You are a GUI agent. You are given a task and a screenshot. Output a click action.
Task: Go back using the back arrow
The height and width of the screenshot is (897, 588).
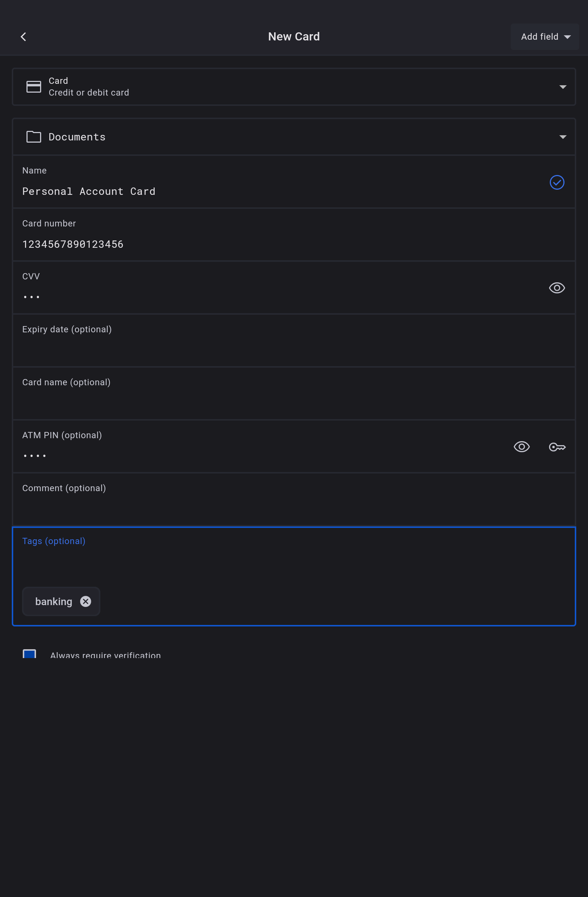point(24,36)
